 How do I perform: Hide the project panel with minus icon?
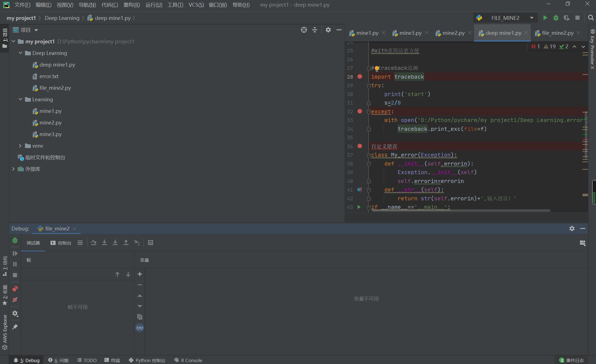click(339, 30)
